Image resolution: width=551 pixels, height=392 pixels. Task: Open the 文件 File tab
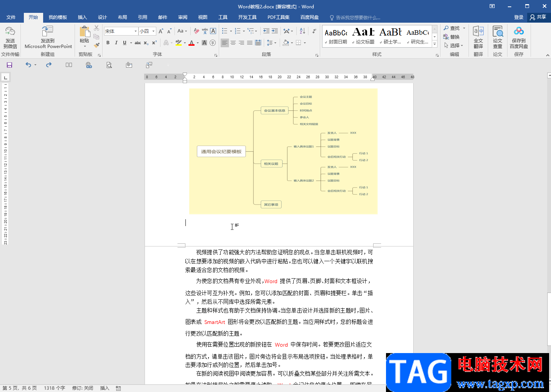click(x=11, y=17)
